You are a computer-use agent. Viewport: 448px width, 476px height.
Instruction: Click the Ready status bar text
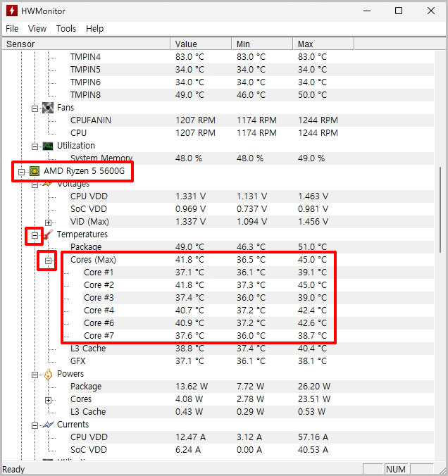(x=13, y=470)
